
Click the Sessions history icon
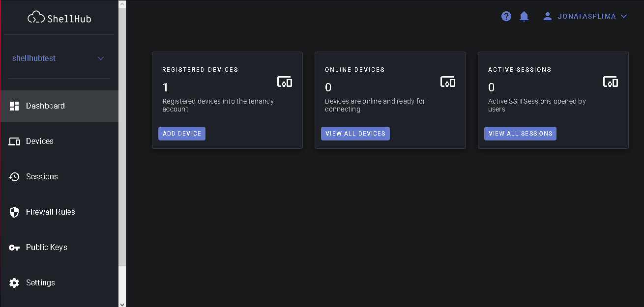click(x=14, y=177)
